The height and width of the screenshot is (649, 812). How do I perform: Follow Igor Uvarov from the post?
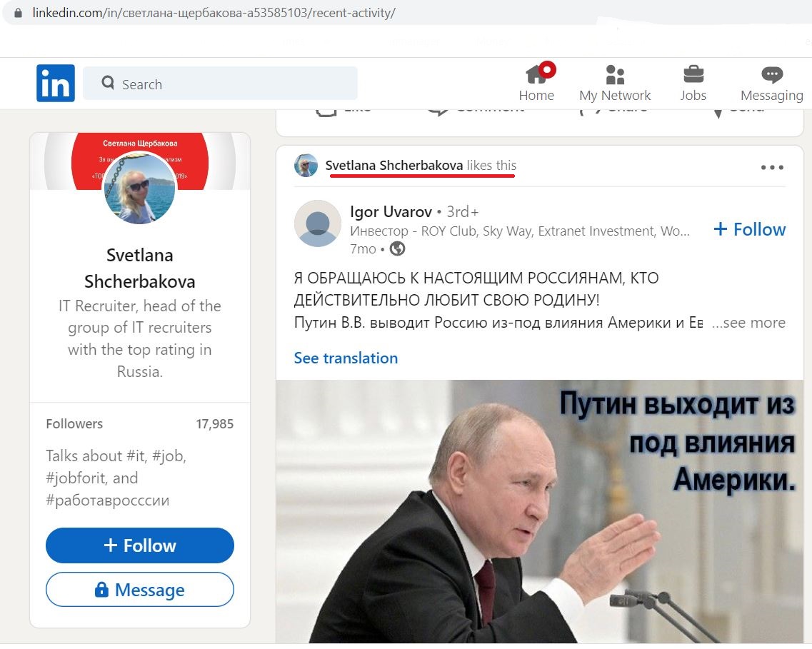pyautogui.click(x=749, y=229)
